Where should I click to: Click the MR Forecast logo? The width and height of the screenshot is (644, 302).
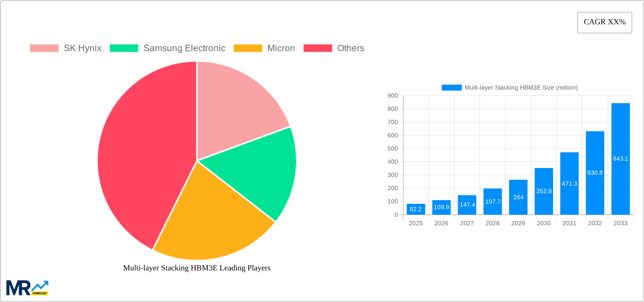(x=28, y=288)
